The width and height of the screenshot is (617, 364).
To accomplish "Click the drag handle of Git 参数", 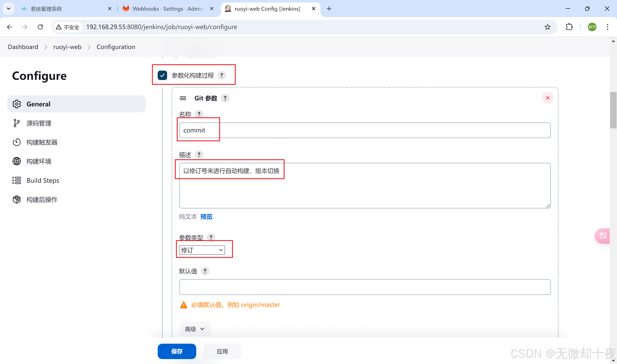I will click(x=183, y=98).
